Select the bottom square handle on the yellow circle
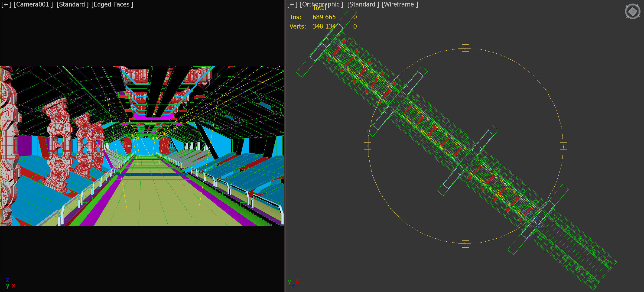Viewport: 644px width, 292px height. 465,244
